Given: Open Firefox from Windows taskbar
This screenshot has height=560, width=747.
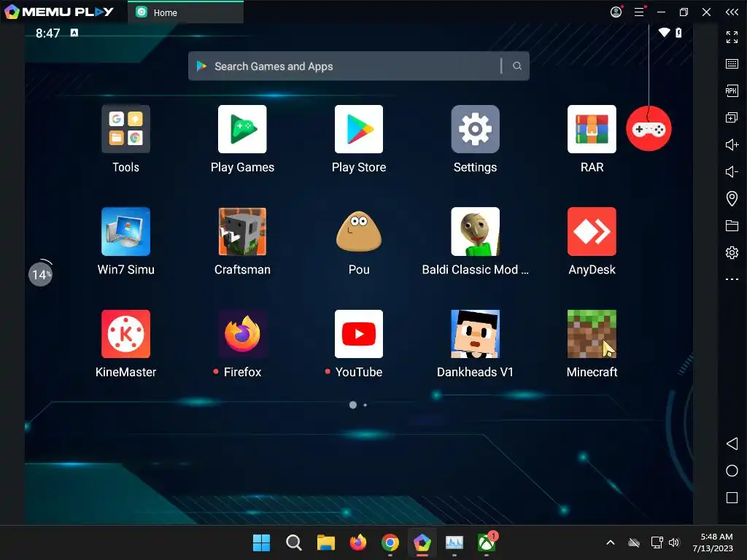Looking at the screenshot, I should tap(357, 542).
